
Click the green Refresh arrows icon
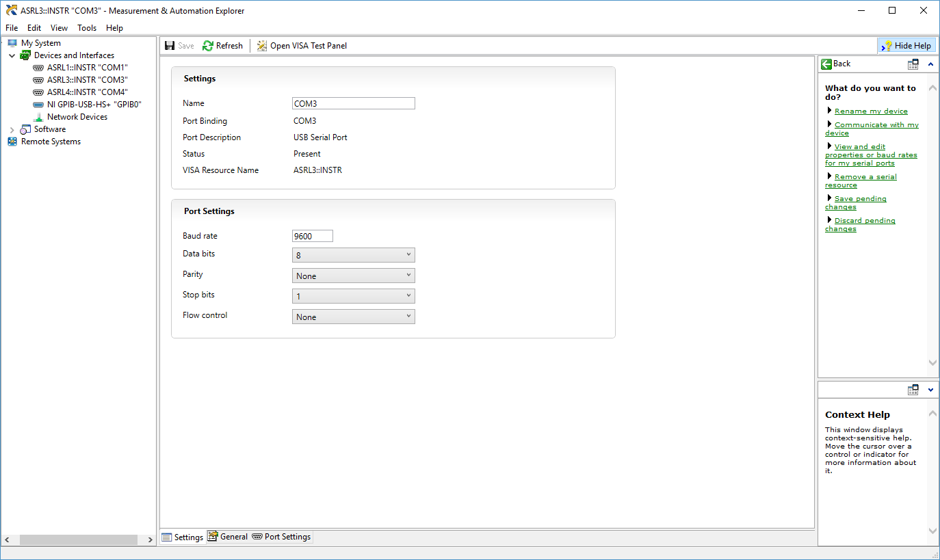coord(208,46)
